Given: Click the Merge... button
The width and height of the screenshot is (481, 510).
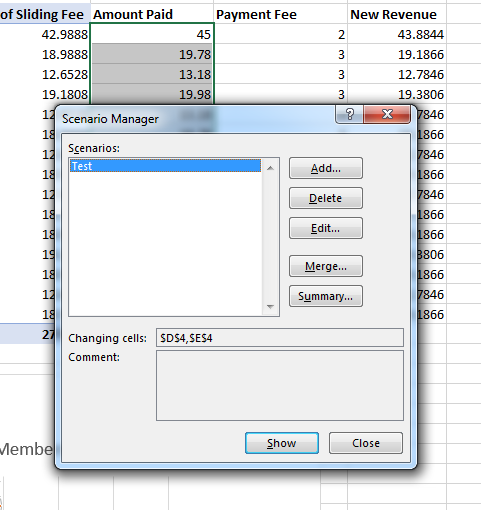Looking at the screenshot, I should tap(326, 266).
